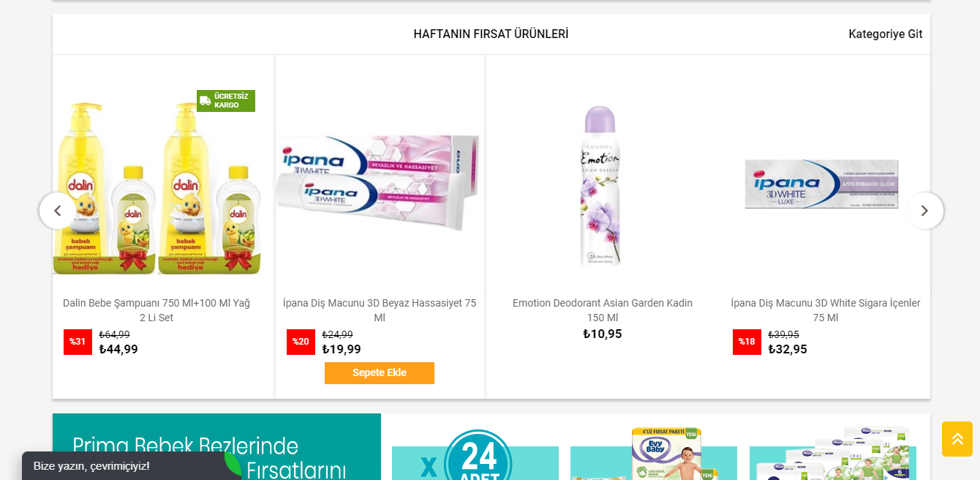Open the Kategoriye Git link
The image size is (980, 480).
click(x=886, y=34)
